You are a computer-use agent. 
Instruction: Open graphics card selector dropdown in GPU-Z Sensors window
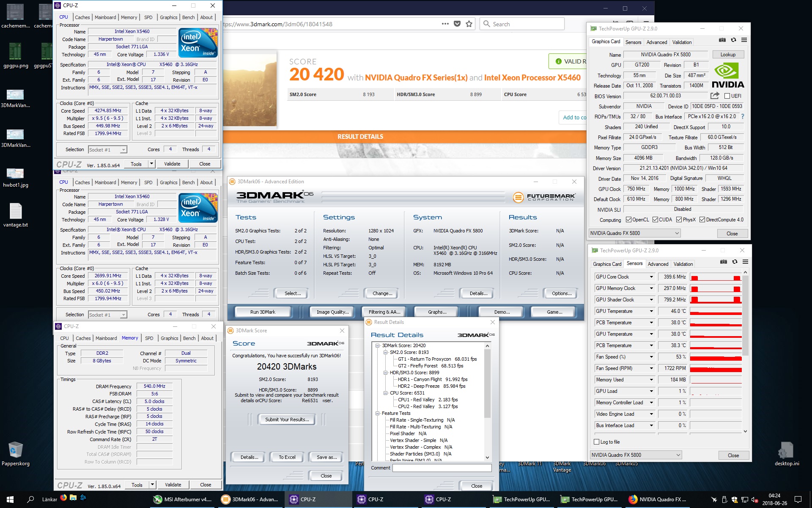[x=636, y=455]
